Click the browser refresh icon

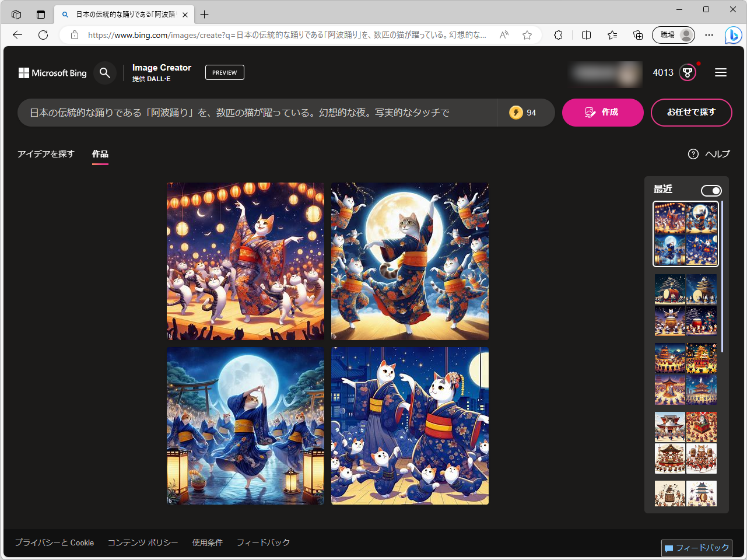pyautogui.click(x=43, y=35)
